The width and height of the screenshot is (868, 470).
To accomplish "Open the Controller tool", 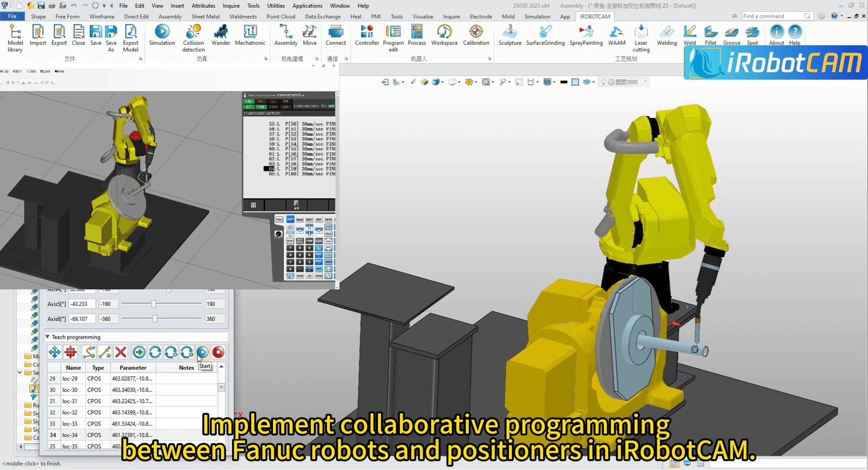I will pyautogui.click(x=367, y=37).
